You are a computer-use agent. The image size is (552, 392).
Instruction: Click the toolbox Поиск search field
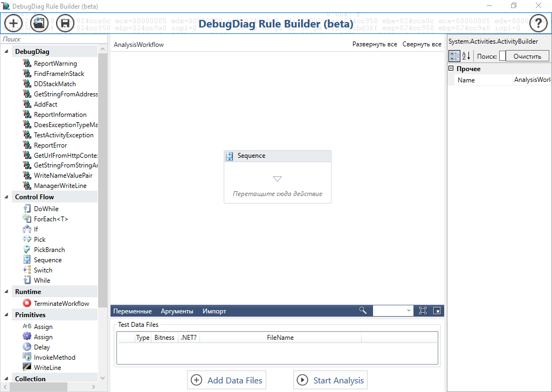(x=49, y=39)
